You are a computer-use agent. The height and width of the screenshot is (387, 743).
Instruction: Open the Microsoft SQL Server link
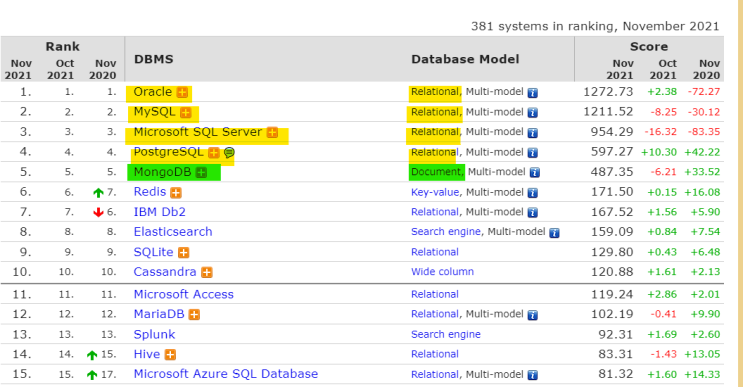[x=198, y=132]
